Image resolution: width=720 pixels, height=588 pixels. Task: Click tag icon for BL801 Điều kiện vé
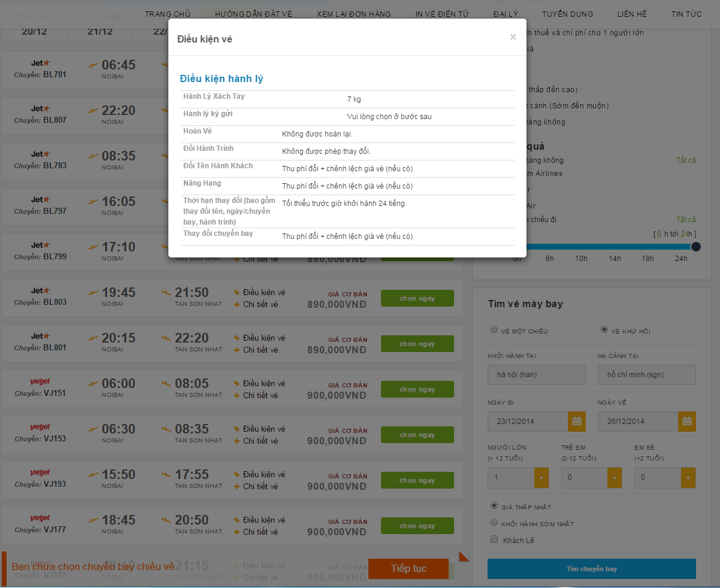237,338
